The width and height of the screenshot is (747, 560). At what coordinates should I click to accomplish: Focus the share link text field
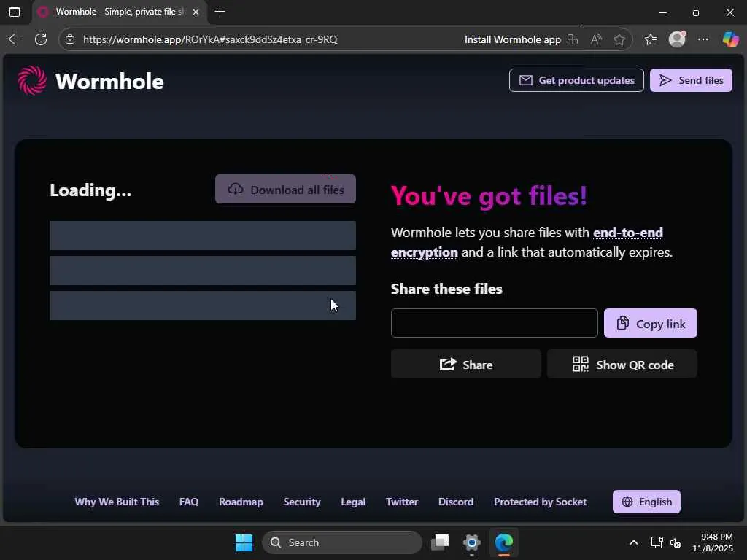[494, 323]
